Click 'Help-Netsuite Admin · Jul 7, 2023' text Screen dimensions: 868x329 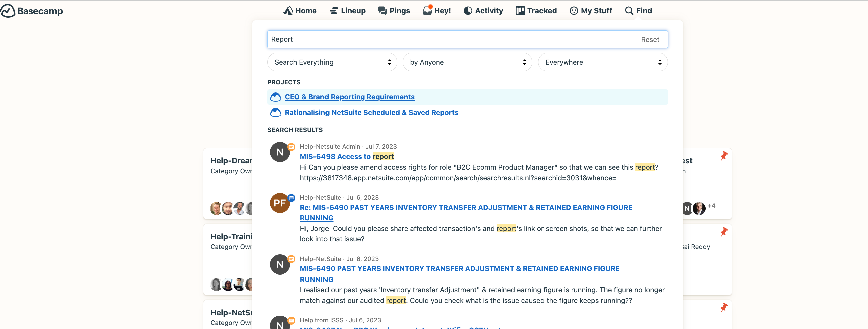coord(348,146)
